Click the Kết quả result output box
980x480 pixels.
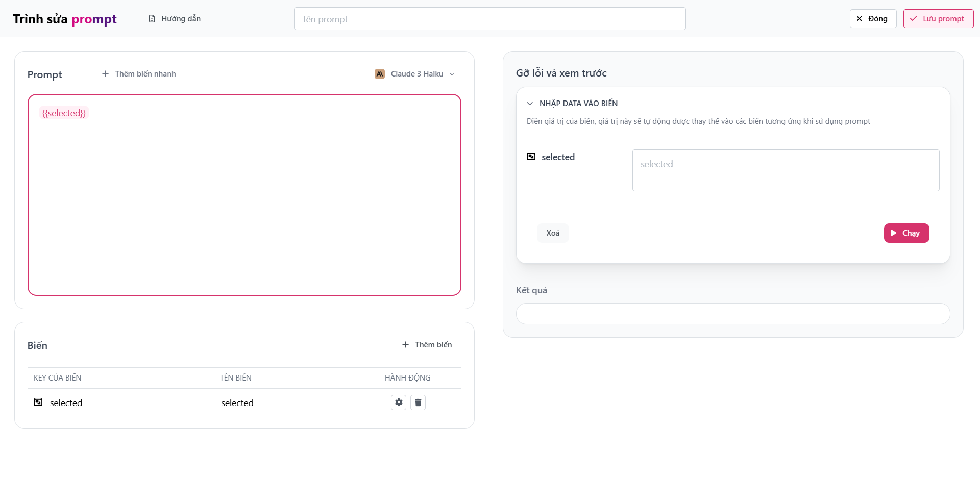pyautogui.click(x=732, y=314)
